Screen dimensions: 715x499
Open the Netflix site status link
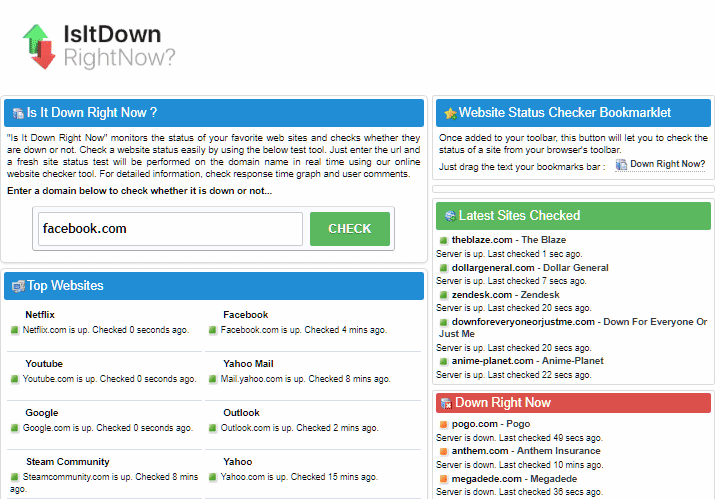point(40,315)
